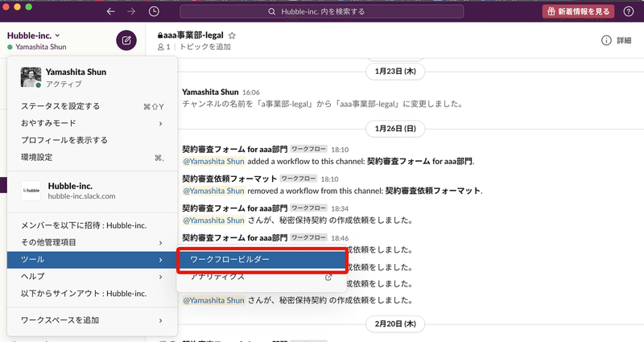Click トピックを追加 in the channel header
The image size is (644, 342).
[205, 47]
